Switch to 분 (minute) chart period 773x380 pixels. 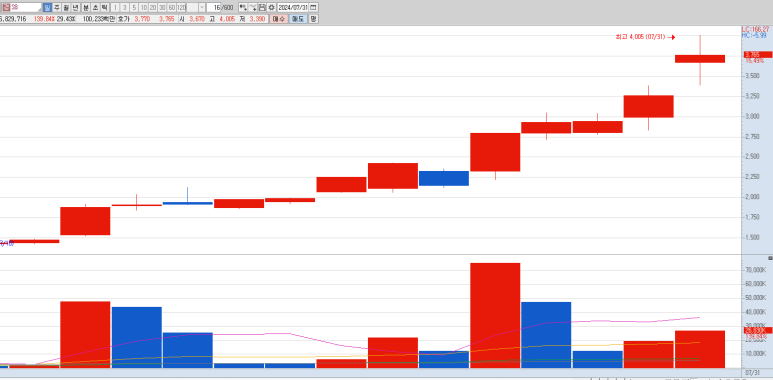pos(86,7)
